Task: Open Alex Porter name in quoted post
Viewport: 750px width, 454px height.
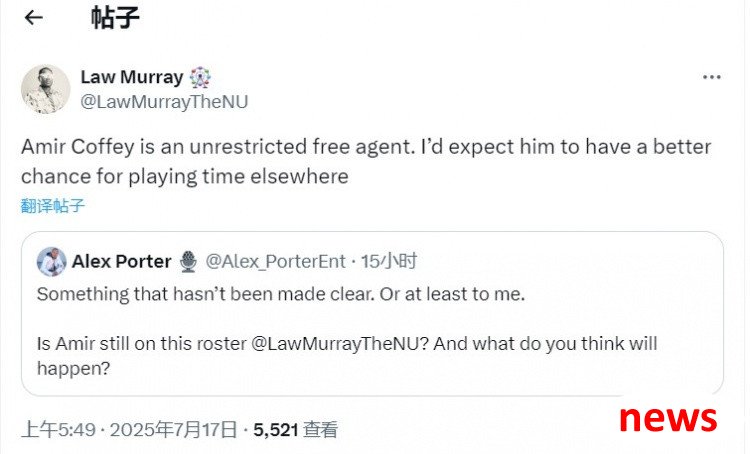Action: (x=121, y=262)
